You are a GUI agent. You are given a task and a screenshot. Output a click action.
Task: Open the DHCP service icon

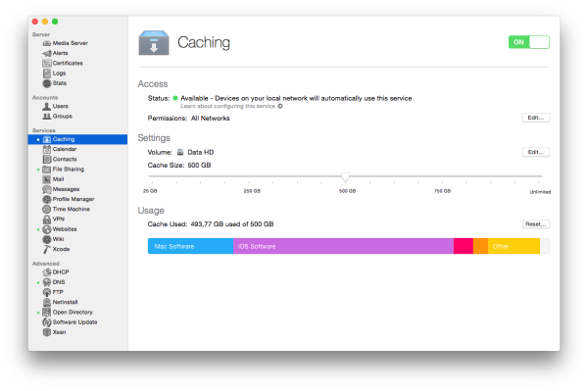46,272
